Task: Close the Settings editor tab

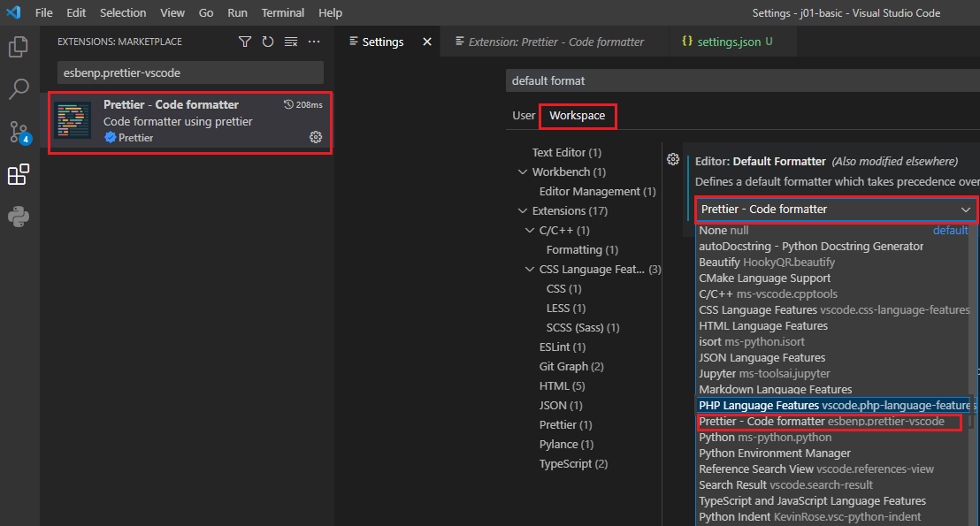Action: (x=427, y=42)
